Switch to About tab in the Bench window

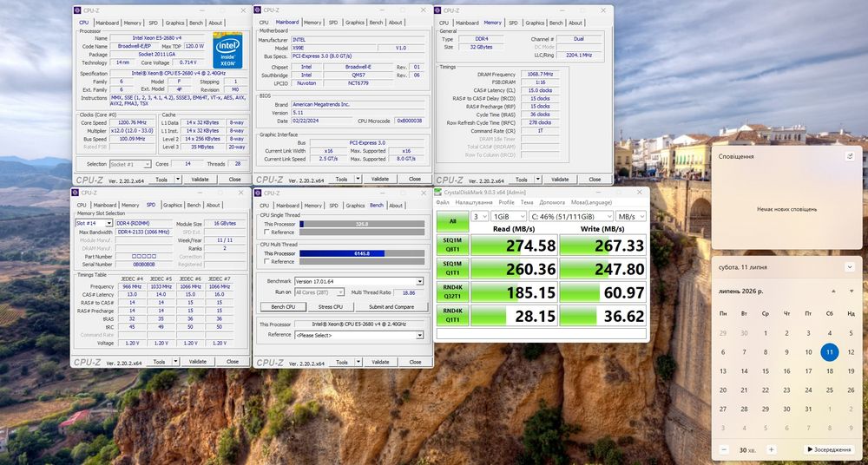396,206
